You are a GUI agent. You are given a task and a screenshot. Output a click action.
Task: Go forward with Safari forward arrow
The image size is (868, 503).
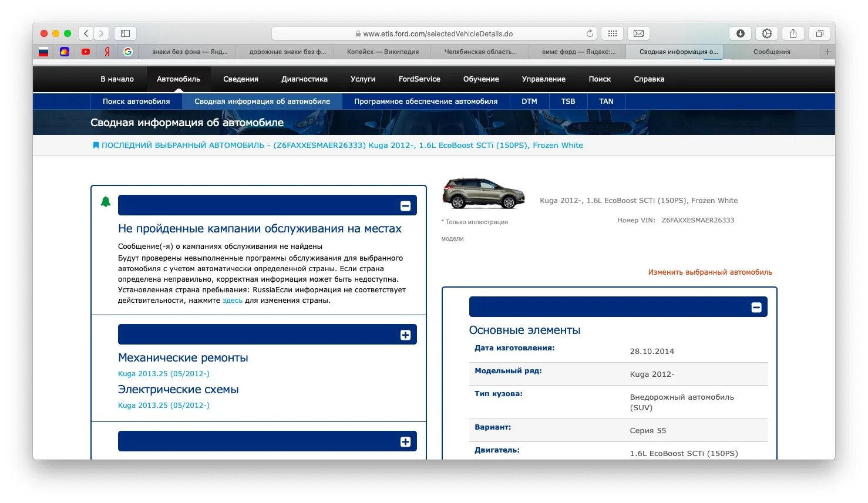pyautogui.click(x=102, y=33)
